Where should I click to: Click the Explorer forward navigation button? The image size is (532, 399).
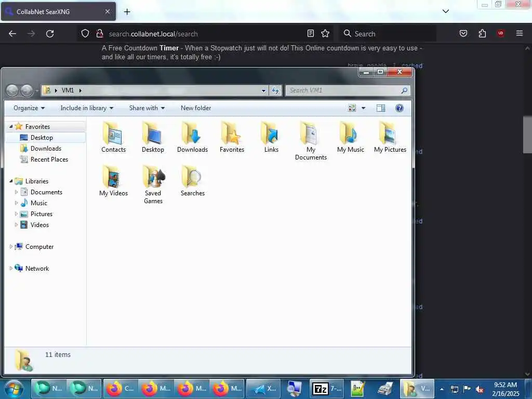pos(27,90)
